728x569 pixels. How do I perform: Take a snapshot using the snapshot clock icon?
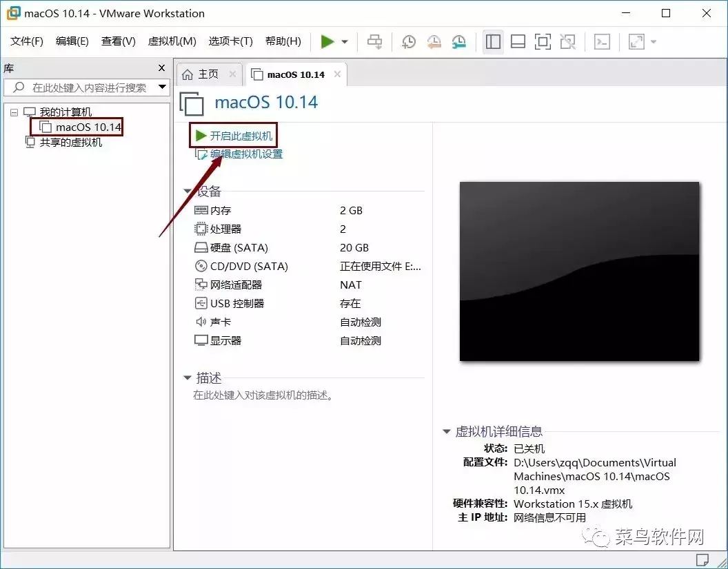(x=408, y=41)
